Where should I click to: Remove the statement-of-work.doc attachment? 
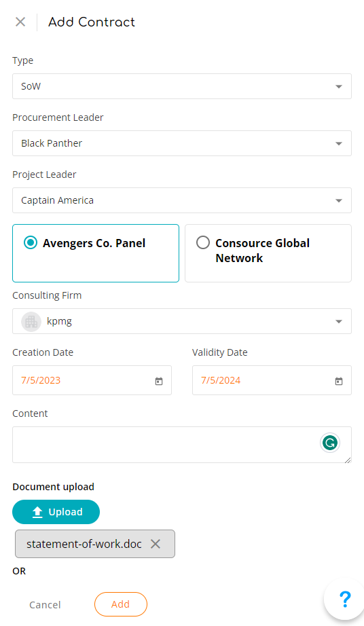(x=156, y=544)
